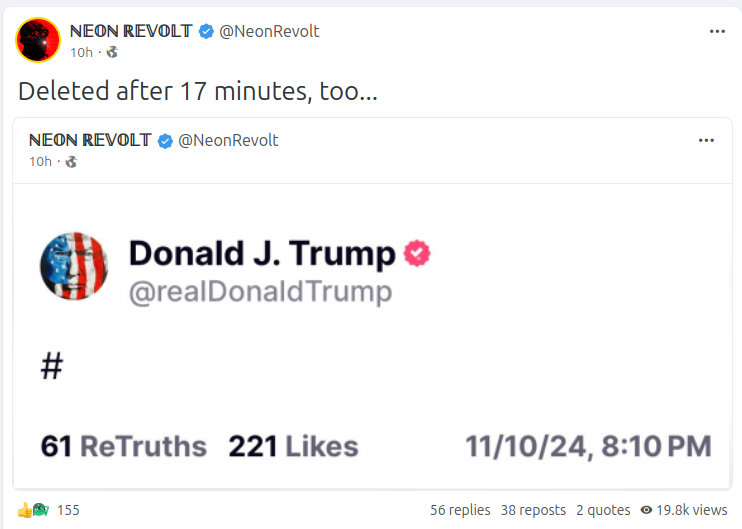Click the red verified badge next to Donald J. Trump
This screenshot has height=529, width=742.
coord(417,254)
